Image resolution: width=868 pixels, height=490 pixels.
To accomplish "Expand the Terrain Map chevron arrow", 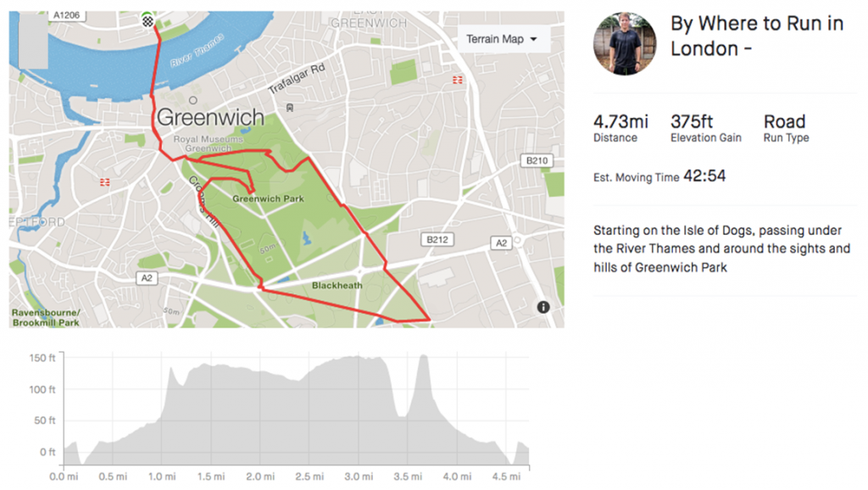I will 534,38.
